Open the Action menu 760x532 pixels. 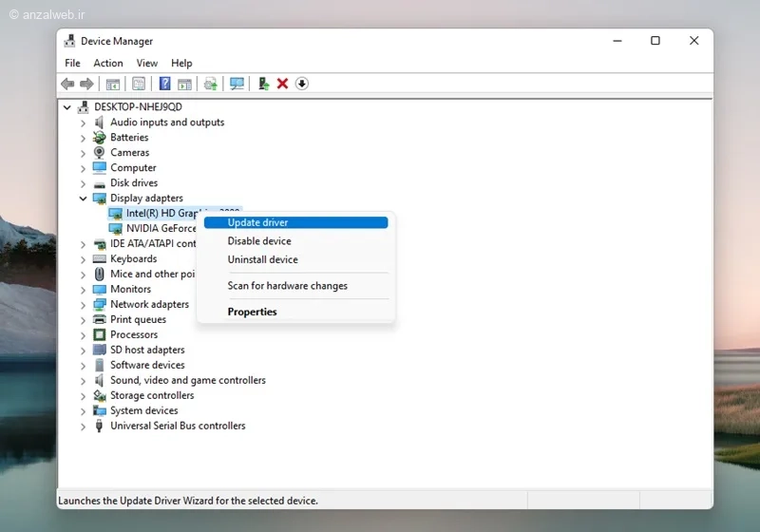(108, 63)
